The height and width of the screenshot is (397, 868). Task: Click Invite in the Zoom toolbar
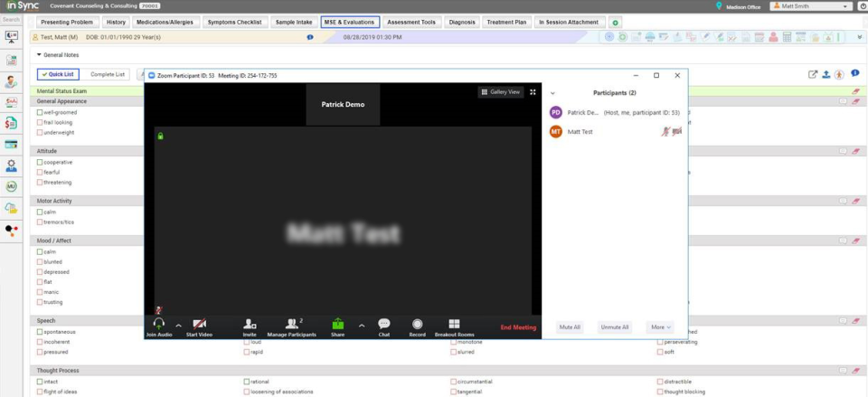(x=250, y=327)
